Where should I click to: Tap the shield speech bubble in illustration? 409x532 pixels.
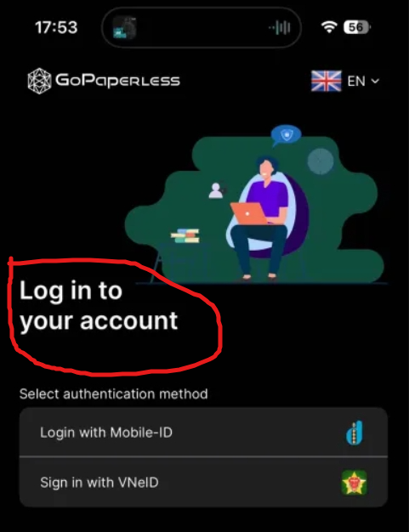(286, 135)
